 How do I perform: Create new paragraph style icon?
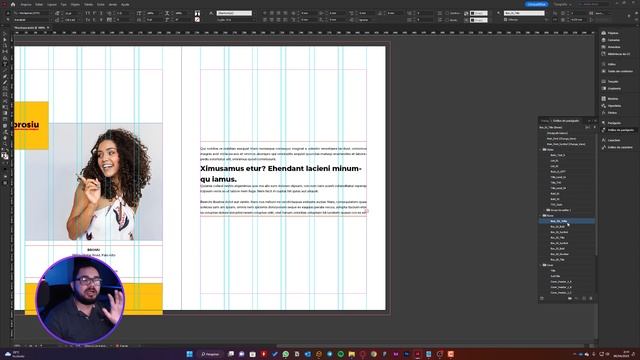[x=584, y=298]
